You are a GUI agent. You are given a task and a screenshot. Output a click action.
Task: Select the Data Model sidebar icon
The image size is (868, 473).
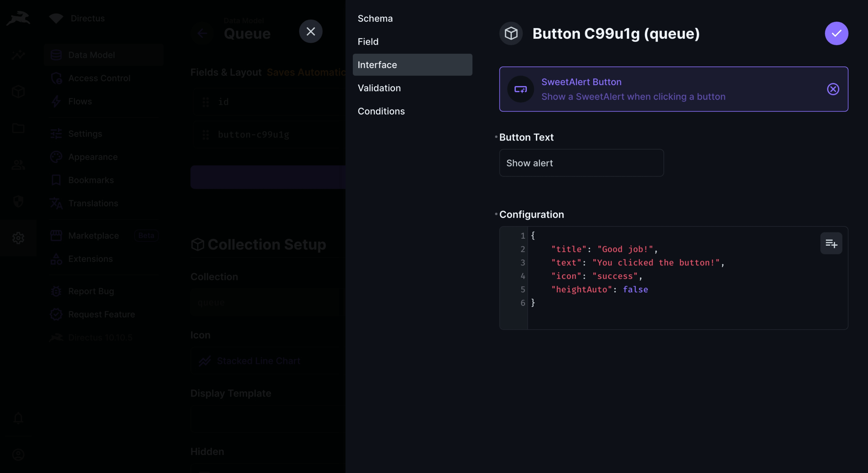[56, 55]
